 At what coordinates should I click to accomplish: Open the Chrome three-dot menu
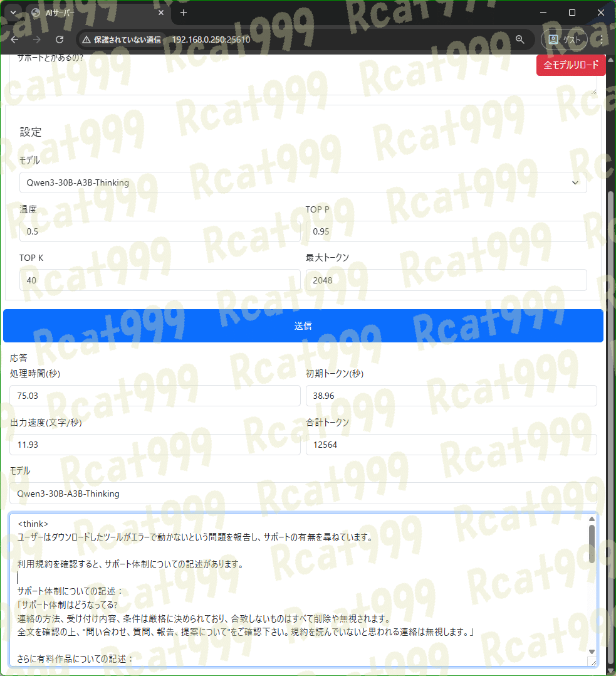[x=600, y=39]
